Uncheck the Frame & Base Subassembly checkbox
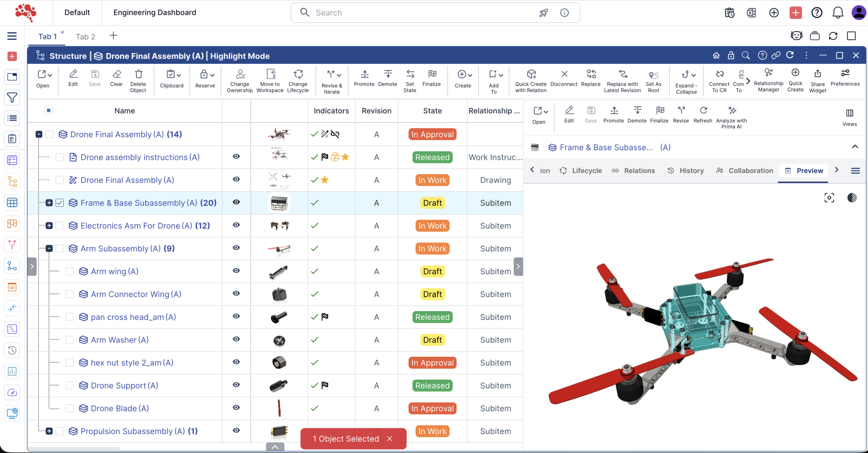 [x=60, y=203]
